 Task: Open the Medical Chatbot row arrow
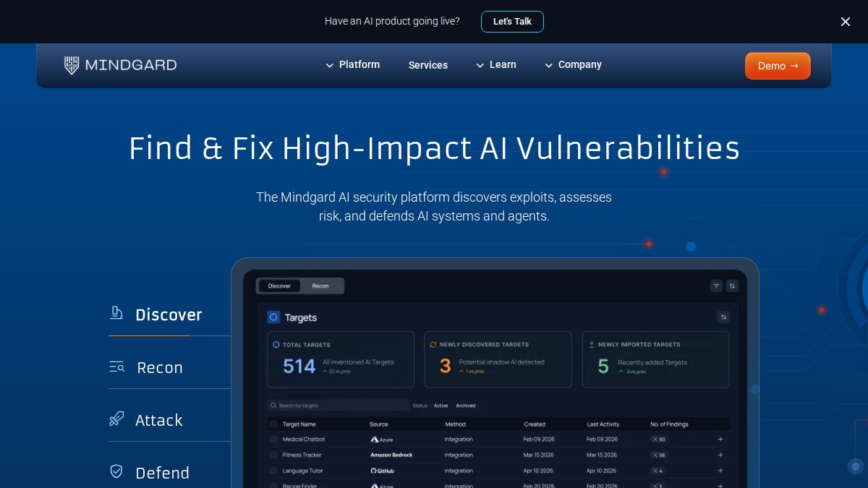pos(720,440)
